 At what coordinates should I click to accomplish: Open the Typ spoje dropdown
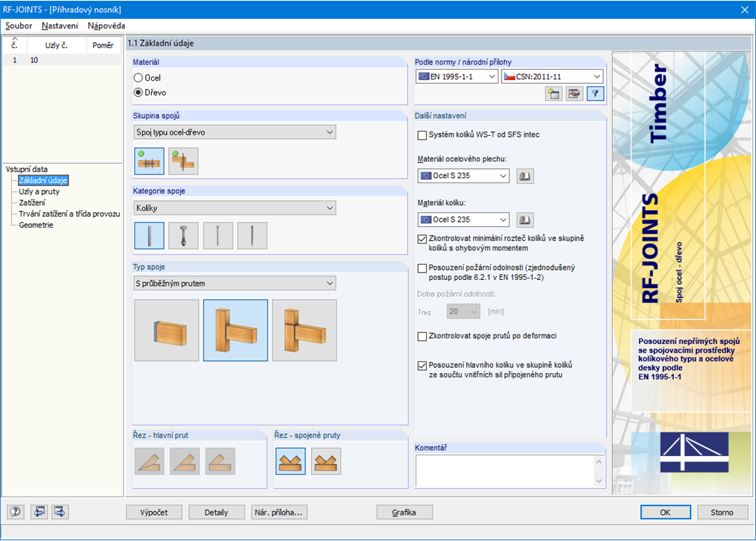(x=234, y=283)
